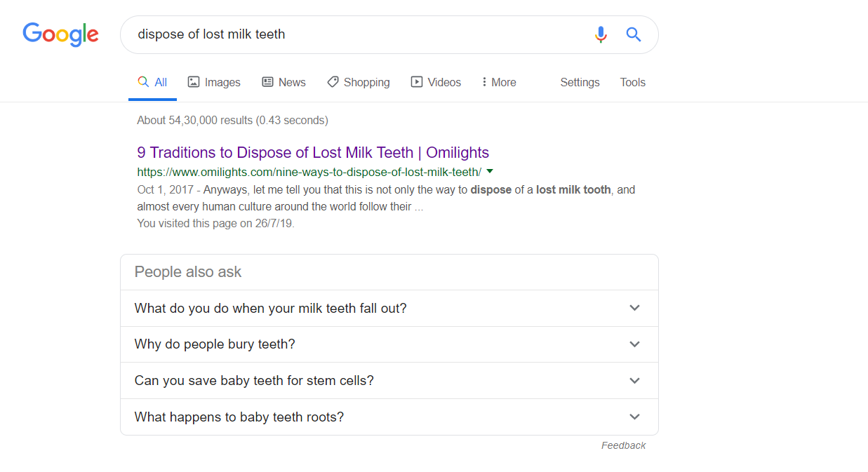Click the Google logo

click(60, 34)
